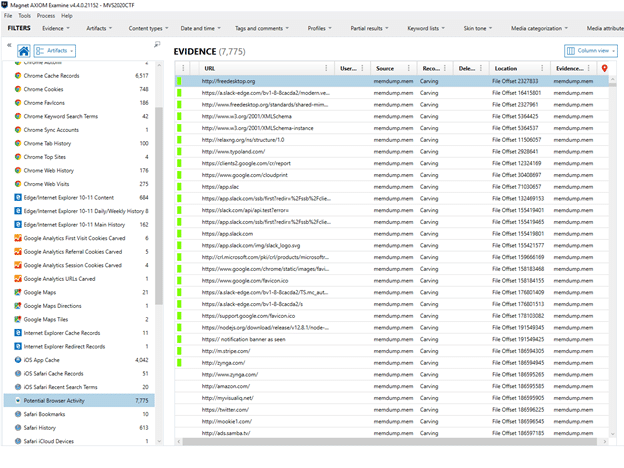The width and height of the screenshot is (624, 468).
Task: Open the URL column options menu
Action: tap(326, 68)
